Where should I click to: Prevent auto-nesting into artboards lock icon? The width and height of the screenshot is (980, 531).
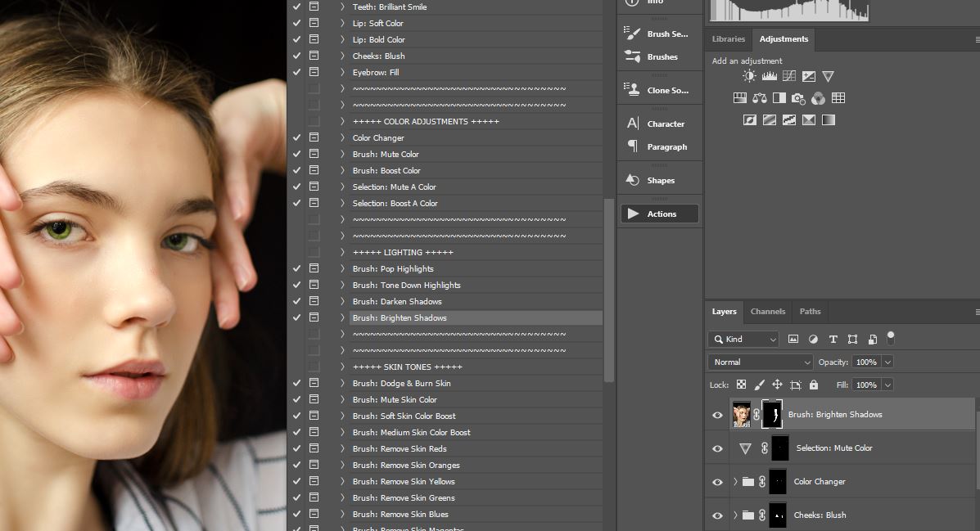point(796,385)
